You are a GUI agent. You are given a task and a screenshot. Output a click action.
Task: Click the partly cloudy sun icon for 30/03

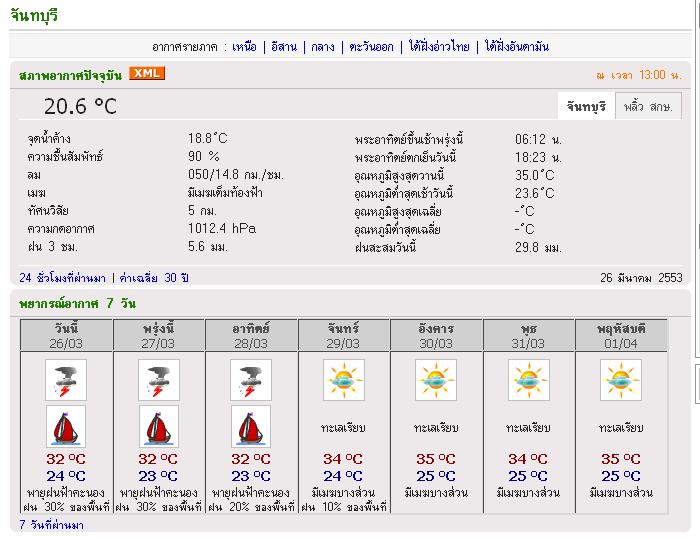click(436, 380)
